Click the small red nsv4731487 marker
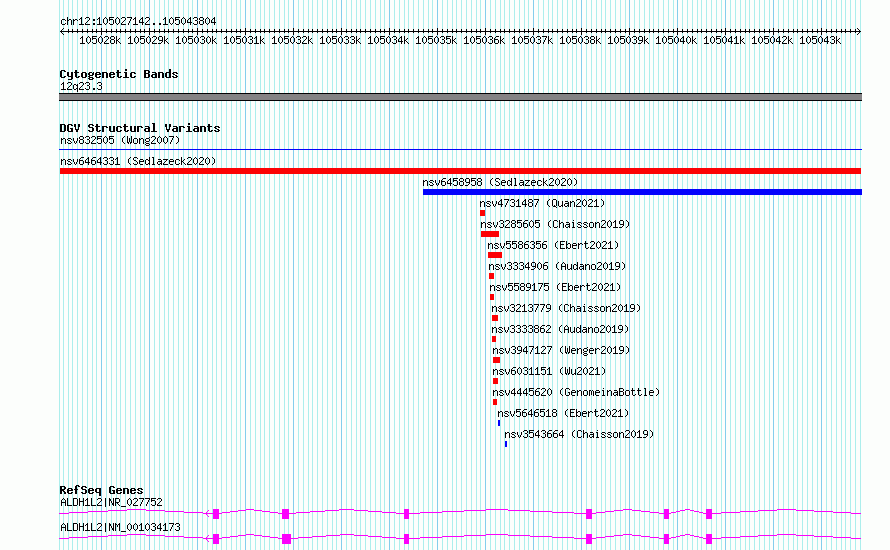The image size is (890, 550). pos(482,213)
